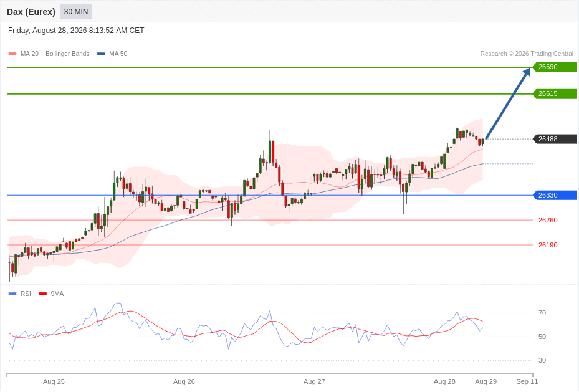Image resolution: width=579 pixels, height=392 pixels.
Task: Click the Aug 26 date axis label
Action: tap(184, 381)
